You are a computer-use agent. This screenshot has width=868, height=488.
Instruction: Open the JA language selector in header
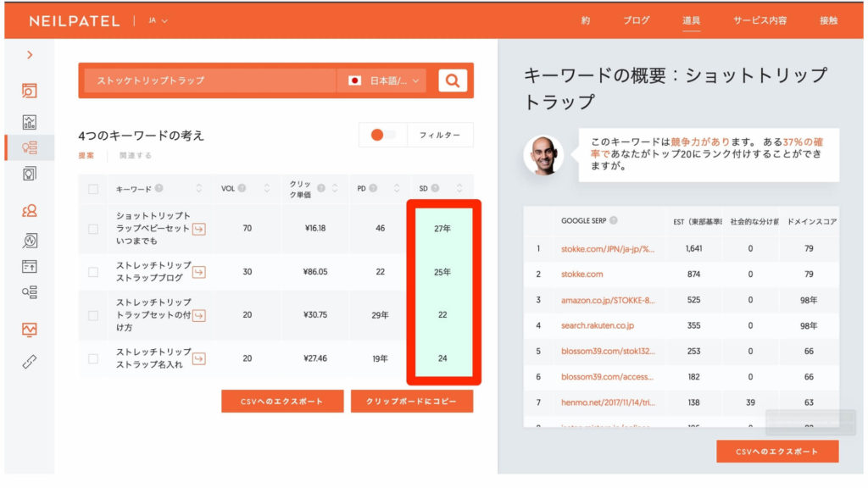pos(158,20)
